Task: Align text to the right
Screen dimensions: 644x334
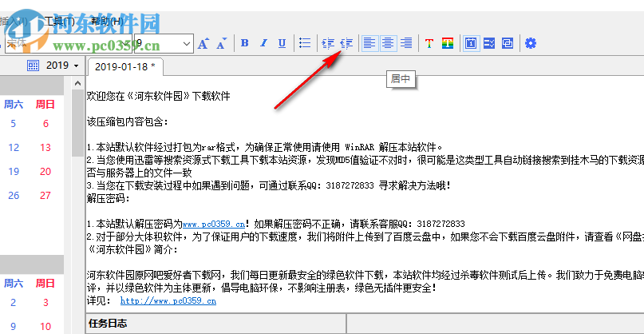Action: coord(406,43)
